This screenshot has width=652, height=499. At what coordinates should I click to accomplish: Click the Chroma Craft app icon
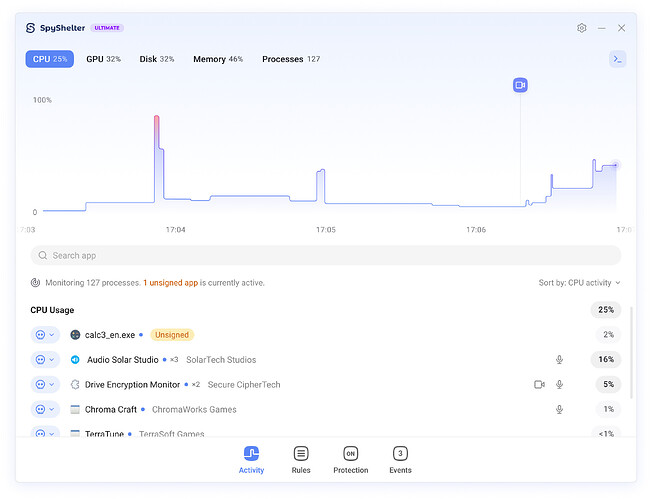coord(75,410)
